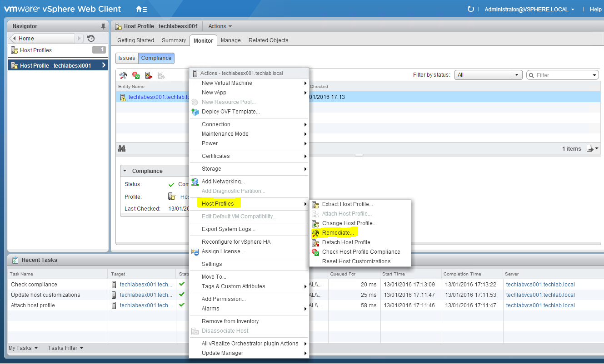604x364 pixels.
Task: Open techlabesx001.techlab.local entity link
Action: tap(159, 97)
